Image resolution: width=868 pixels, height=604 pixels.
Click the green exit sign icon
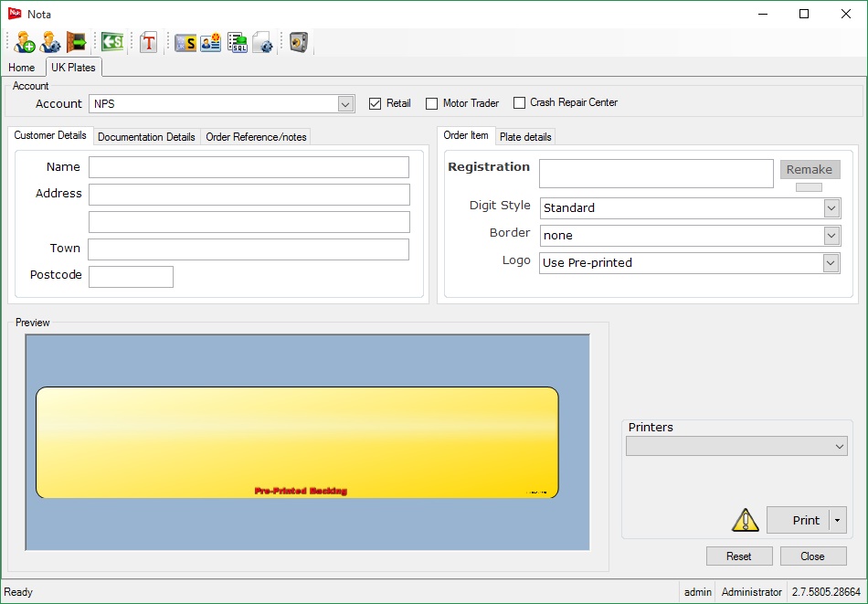click(112, 42)
